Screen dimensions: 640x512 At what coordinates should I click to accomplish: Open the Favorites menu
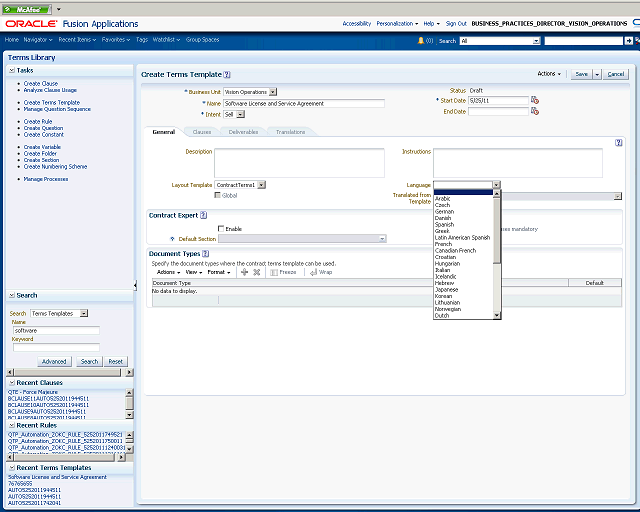(116, 40)
